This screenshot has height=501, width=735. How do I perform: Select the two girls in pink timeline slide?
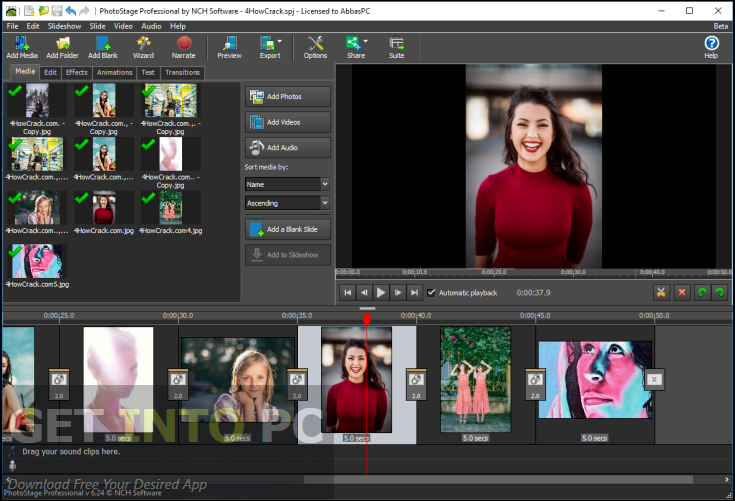pyautogui.click(x=475, y=380)
